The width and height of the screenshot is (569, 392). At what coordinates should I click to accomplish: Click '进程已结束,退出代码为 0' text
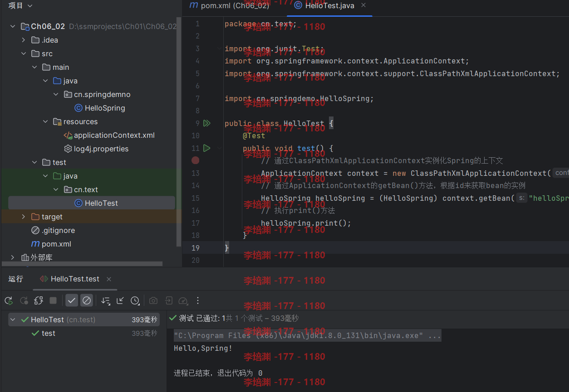click(218, 373)
